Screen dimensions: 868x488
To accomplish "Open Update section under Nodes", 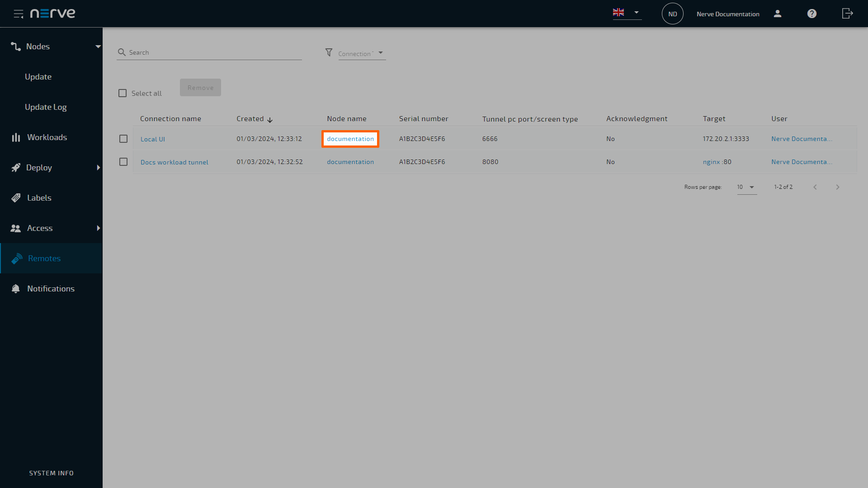I will (x=38, y=76).
